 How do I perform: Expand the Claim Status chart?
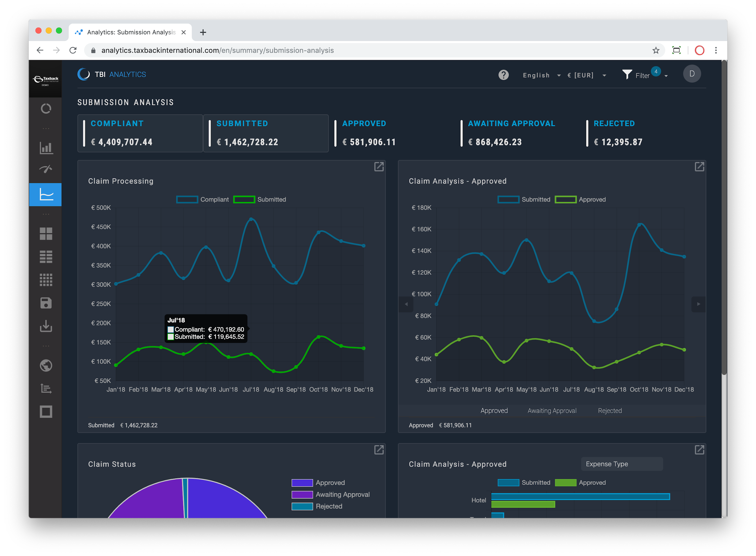pyautogui.click(x=379, y=450)
